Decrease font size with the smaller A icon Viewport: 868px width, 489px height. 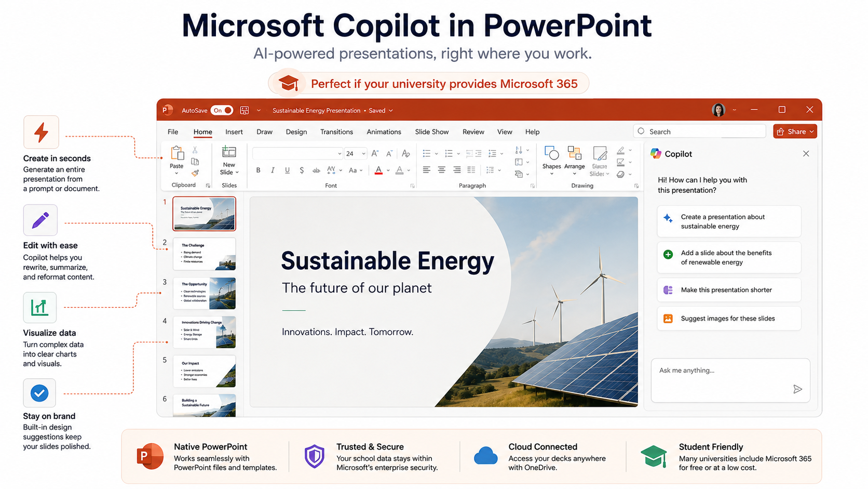[389, 153]
